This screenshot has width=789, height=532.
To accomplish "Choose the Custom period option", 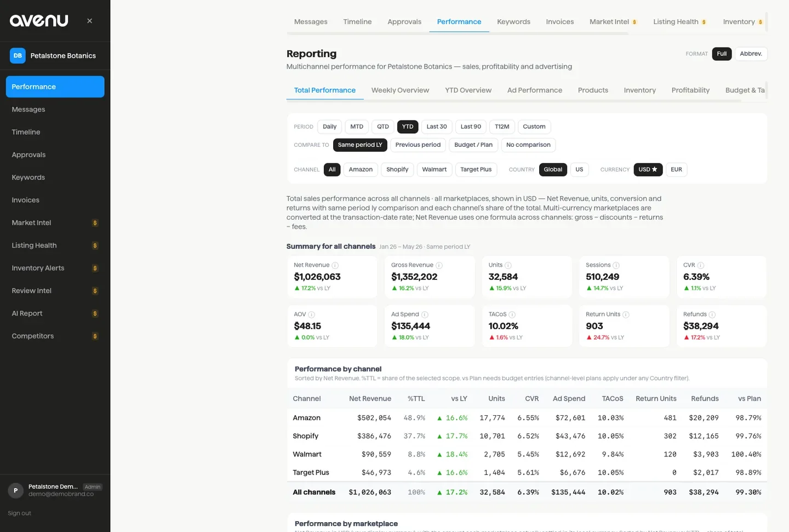I will pos(534,127).
